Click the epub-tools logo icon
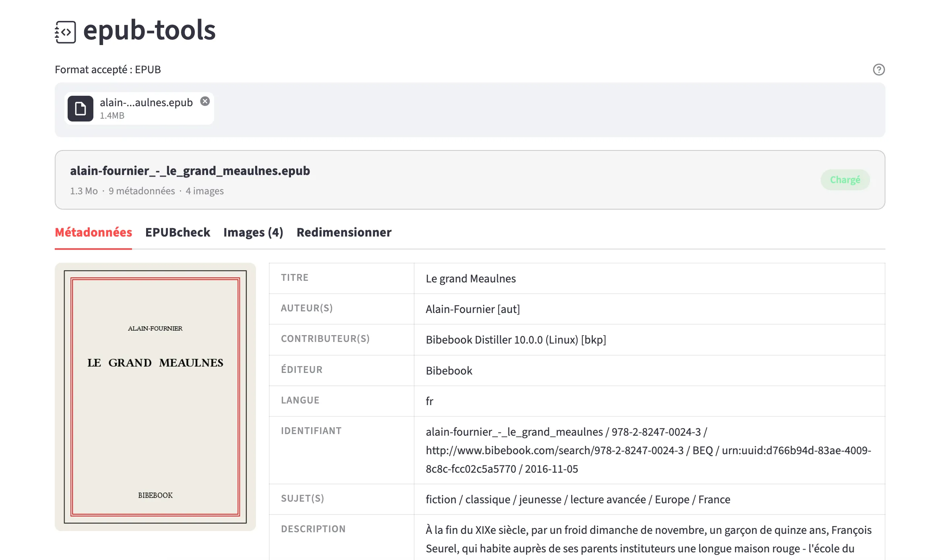This screenshot has width=941, height=560. [x=65, y=32]
